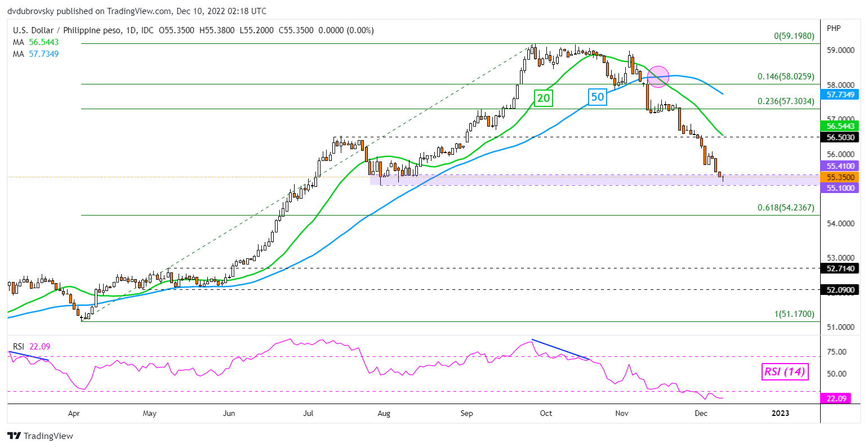Click the green '20' moving average annotation box

(544, 98)
